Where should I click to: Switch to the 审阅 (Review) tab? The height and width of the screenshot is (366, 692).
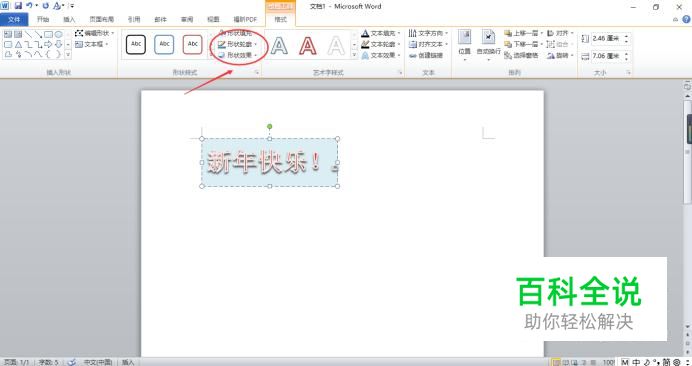187,19
